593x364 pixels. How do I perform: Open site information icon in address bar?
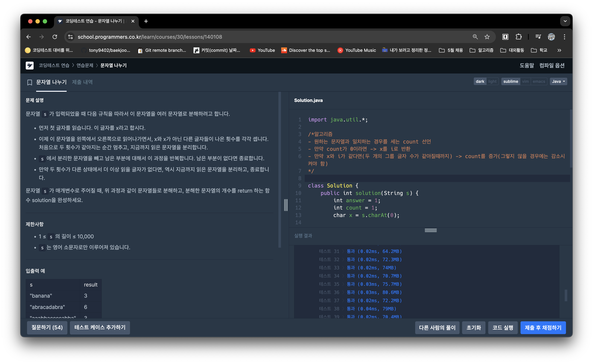(70, 37)
